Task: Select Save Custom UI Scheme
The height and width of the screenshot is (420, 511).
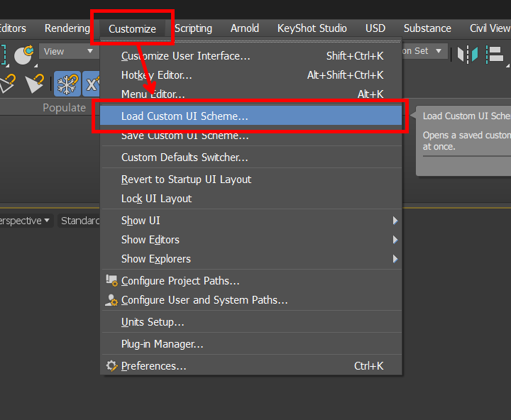Action: pos(251,136)
